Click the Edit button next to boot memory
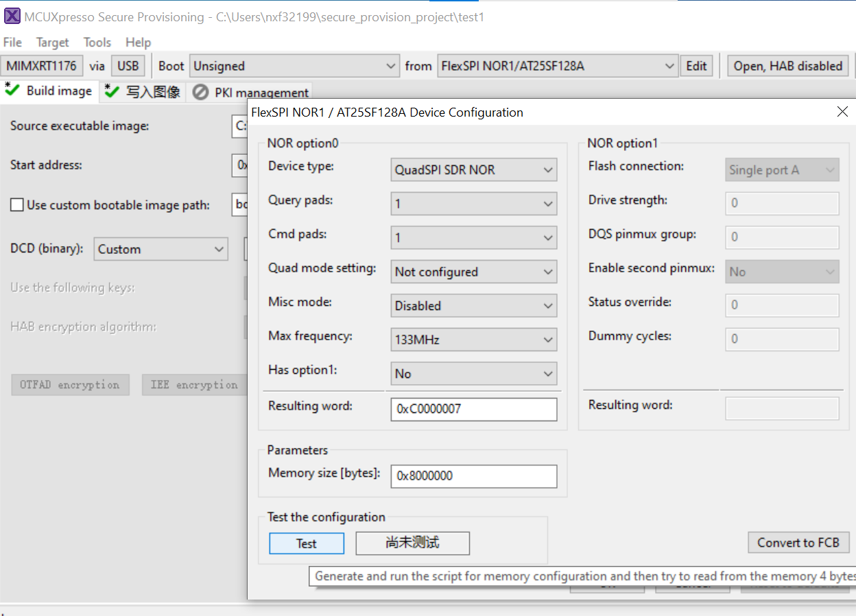The image size is (856, 616). [697, 65]
